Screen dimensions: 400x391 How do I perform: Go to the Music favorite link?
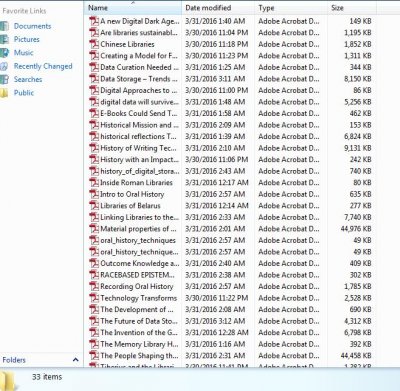pos(23,53)
